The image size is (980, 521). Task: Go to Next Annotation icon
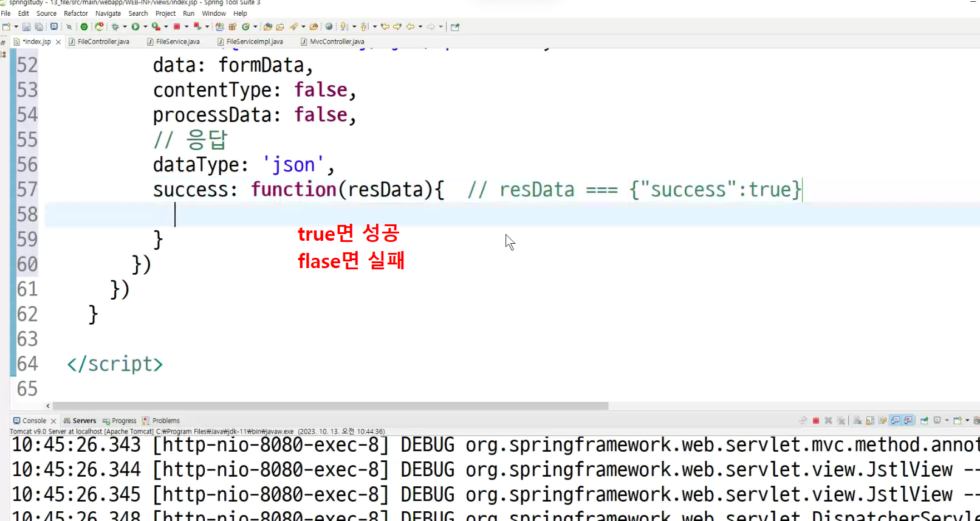pyautogui.click(x=344, y=27)
